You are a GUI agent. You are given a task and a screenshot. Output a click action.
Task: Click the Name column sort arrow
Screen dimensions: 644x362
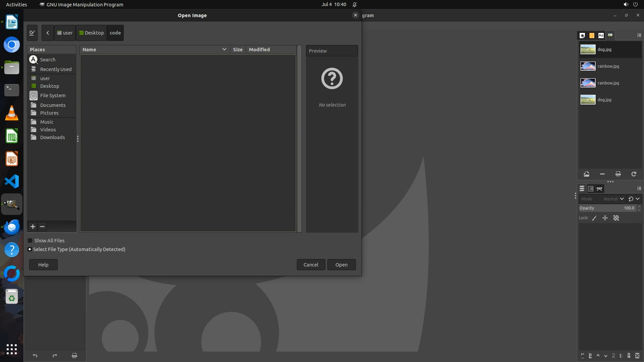(x=224, y=50)
